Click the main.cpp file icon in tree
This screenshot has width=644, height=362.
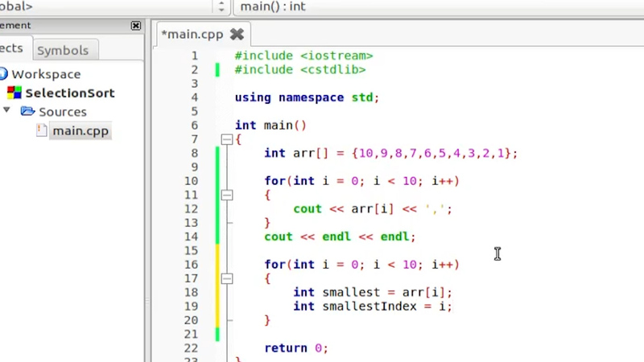tap(41, 130)
